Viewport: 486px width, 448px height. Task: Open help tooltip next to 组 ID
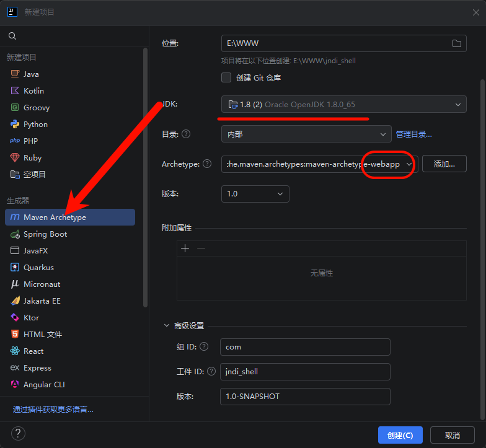[204, 346]
